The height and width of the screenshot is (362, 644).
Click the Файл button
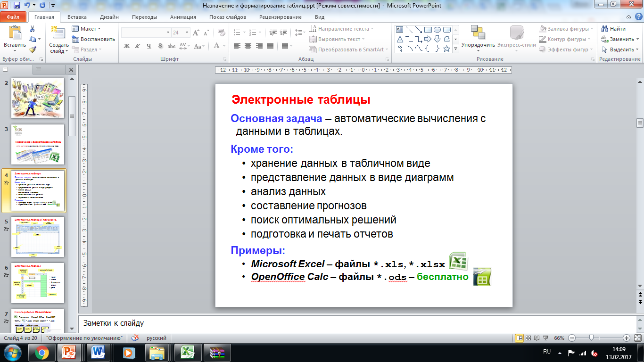click(13, 17)
